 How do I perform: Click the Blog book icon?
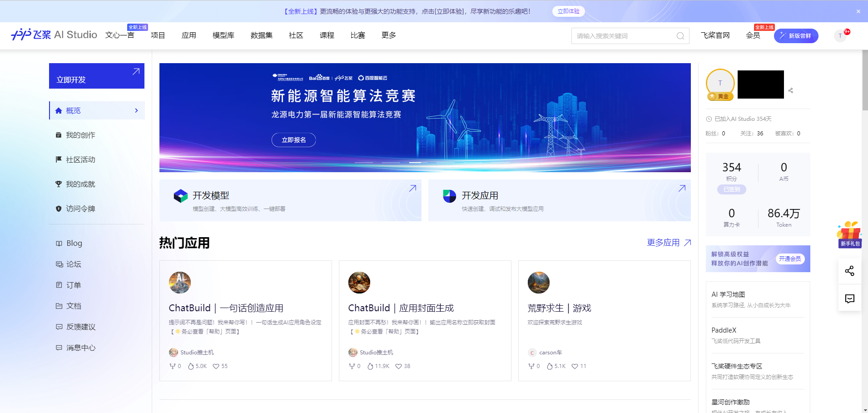(59, 243)
